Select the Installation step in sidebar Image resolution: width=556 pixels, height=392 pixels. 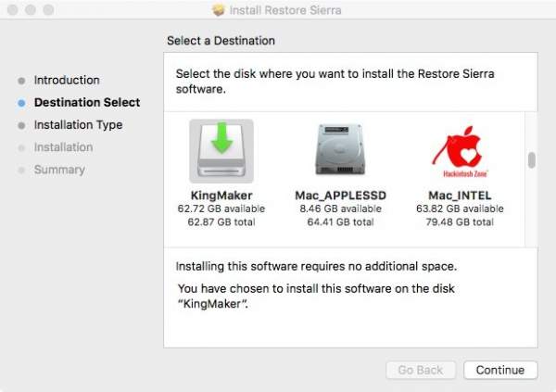point(63,147)
